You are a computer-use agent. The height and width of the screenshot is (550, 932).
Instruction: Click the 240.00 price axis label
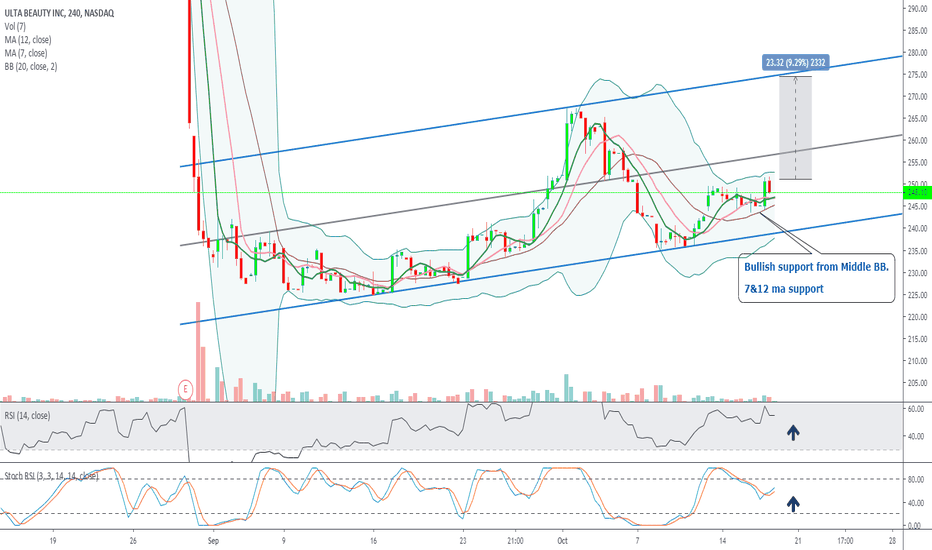(x=917, y=228)
